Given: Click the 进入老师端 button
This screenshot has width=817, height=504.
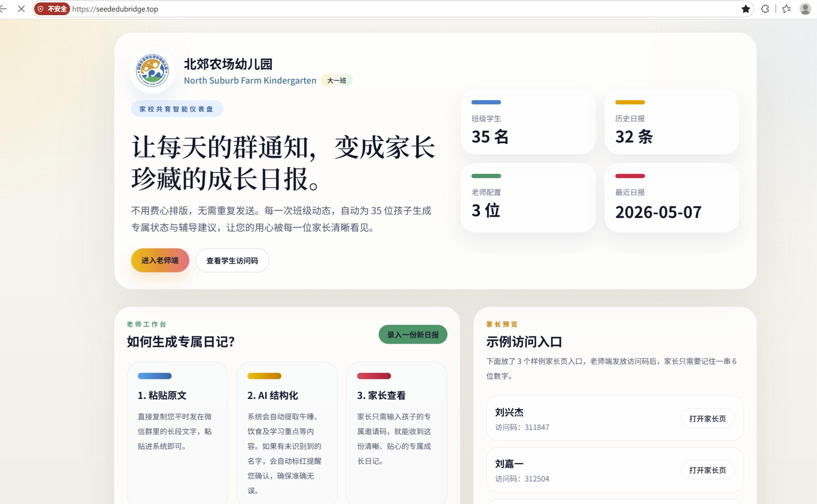Looking at the screenshot, I should pos(160,260).
